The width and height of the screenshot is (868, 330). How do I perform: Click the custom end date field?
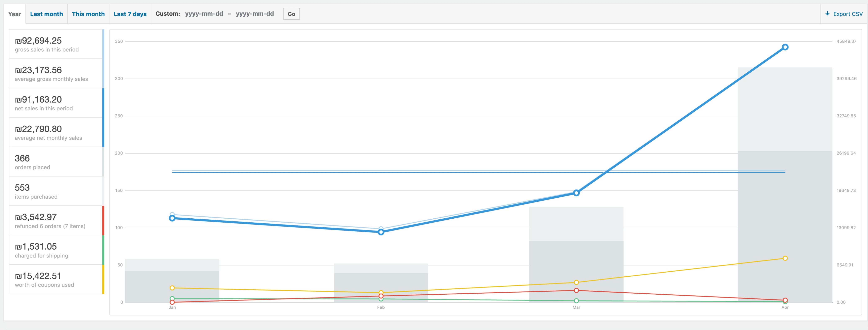pyautogui.click(x=255, y=14)
